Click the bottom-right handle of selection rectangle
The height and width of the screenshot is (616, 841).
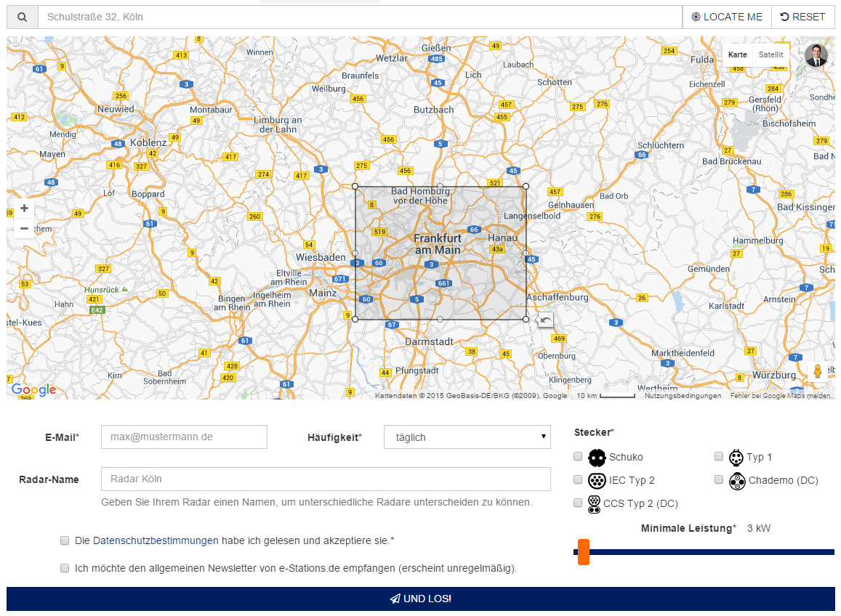pyautogui.click(x=526, y=319)
